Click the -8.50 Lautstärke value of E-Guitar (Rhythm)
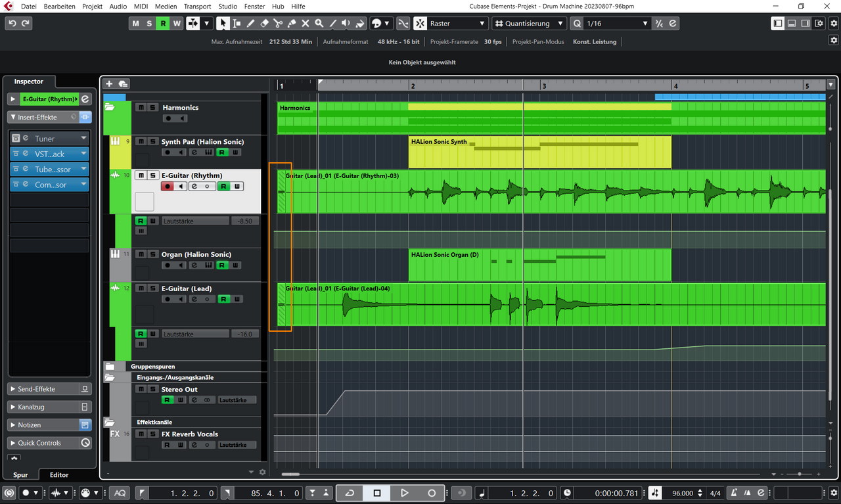Viewport: 841px width, 504px height. 244,221
